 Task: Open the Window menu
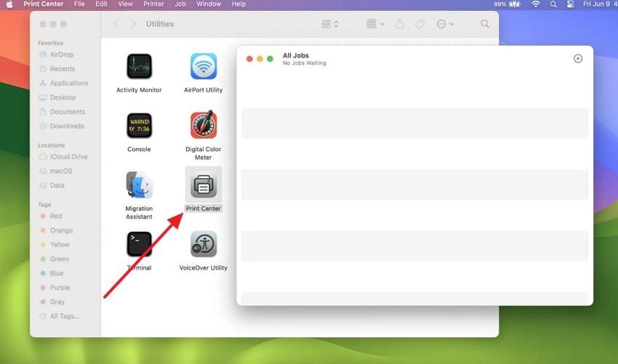(x=209, y=4)
